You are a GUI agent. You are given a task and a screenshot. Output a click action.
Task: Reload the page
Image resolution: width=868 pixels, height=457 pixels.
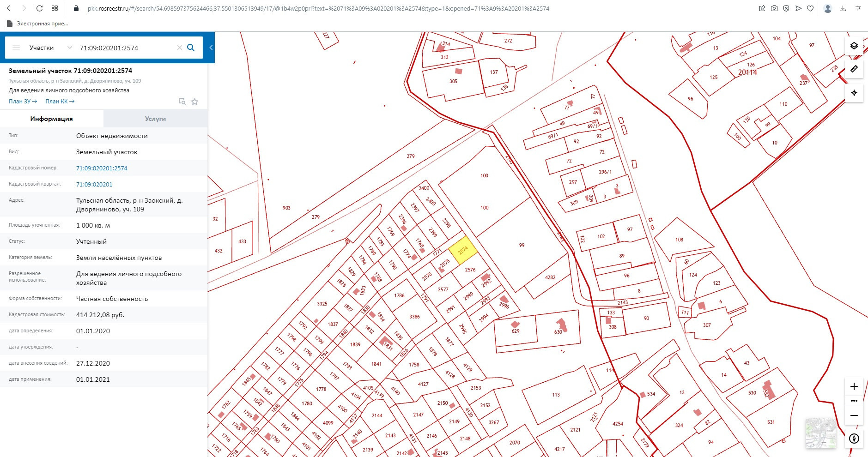pyautogui.click(x=39, y=8)
